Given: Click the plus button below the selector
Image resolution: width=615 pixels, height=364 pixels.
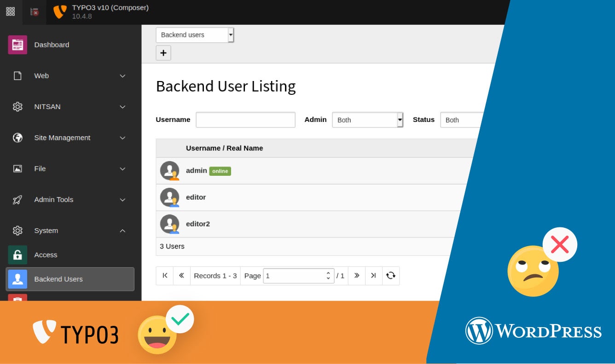Looking at the screenshot, I should coord(163,52).
